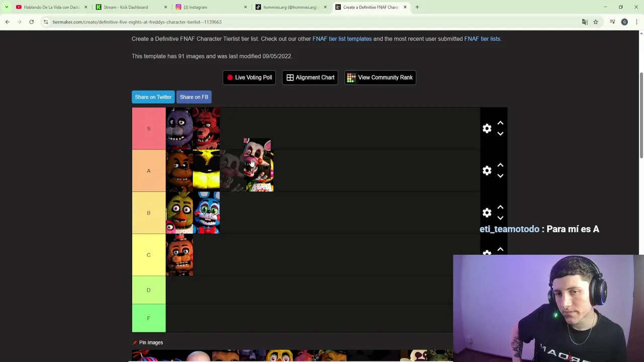Screen dimensions: 644x362
Task: Follow the FNAF tier list templates link
Action: 342,39
